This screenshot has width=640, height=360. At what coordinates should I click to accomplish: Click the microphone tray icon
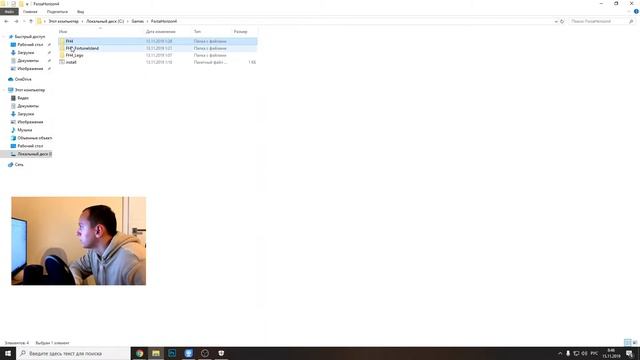[x=568, y=353]
